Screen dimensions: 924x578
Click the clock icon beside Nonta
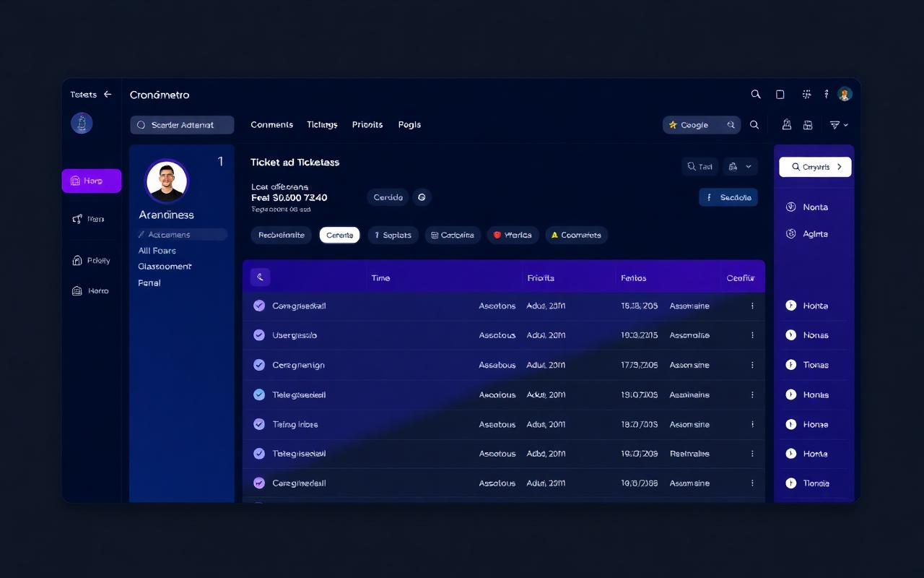790,207
